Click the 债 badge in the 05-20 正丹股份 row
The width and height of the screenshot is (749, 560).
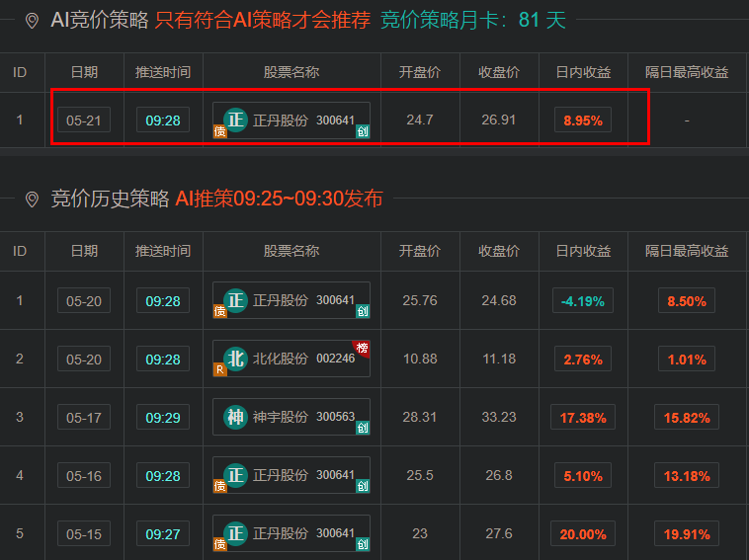click(219, 311)
